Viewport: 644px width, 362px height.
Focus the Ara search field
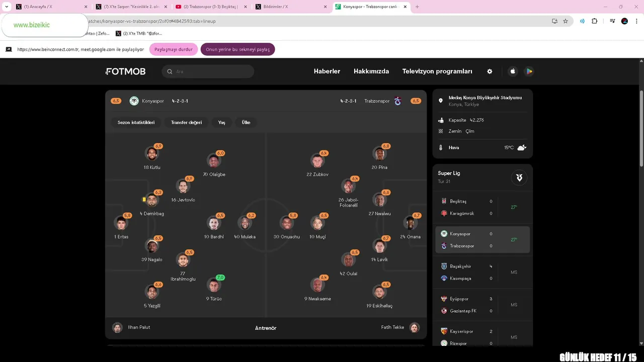point(208,71)
